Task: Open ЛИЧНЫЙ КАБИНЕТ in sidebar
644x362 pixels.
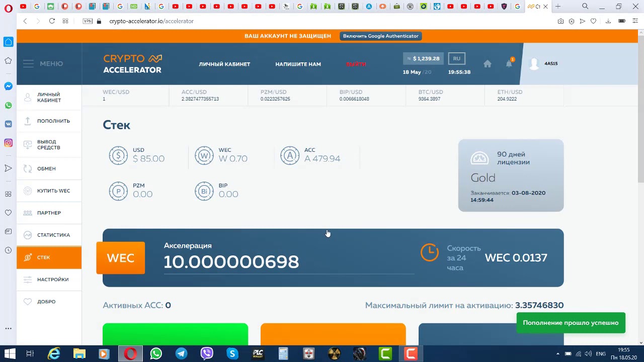Action: coord(49,98)
